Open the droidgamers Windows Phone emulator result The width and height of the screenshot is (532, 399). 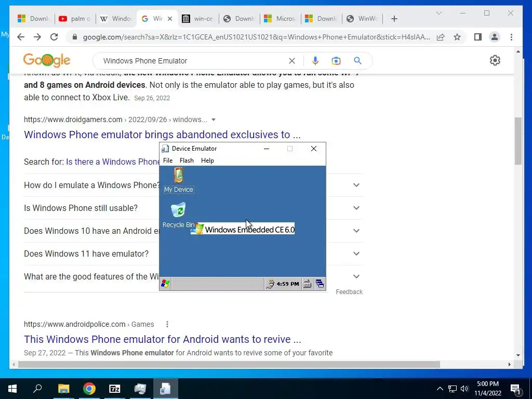click(162, 135)
